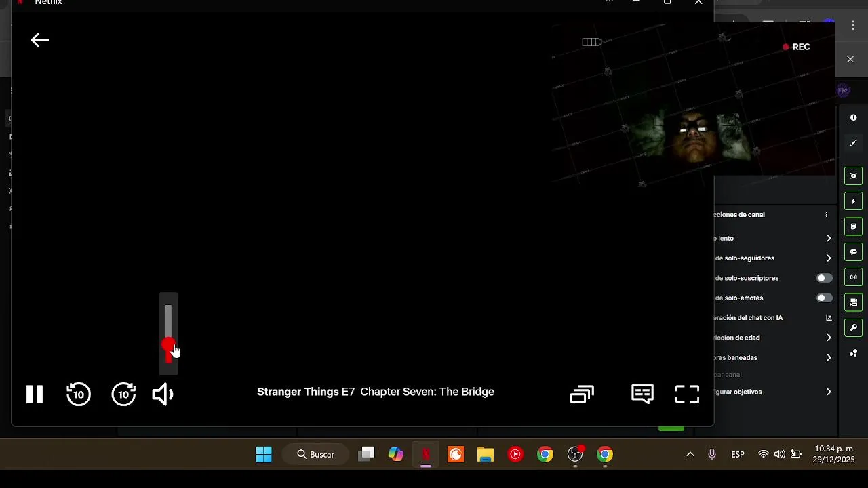Click the three-dots cluster icon in sidebar
Screen dimensions: 868x488
tap(854, 353)
